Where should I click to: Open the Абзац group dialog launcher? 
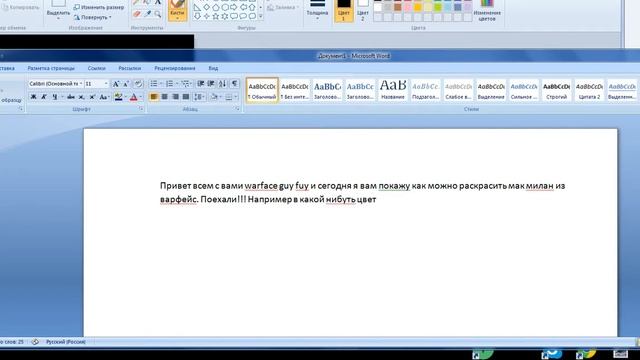(237, 109)
